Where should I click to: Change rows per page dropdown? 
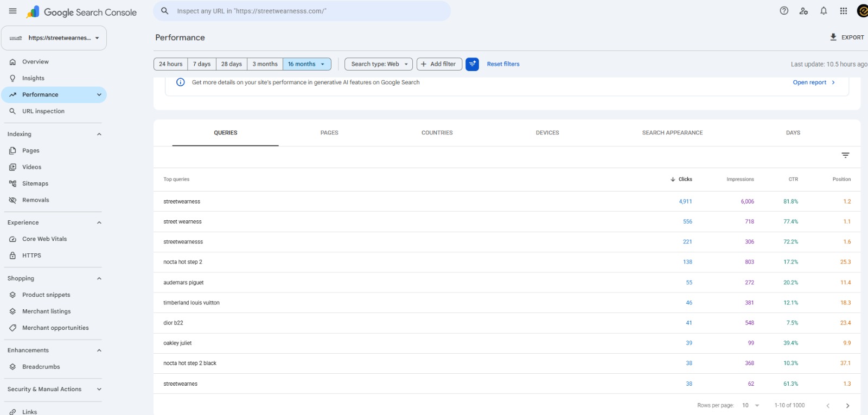tap(751, 405)
